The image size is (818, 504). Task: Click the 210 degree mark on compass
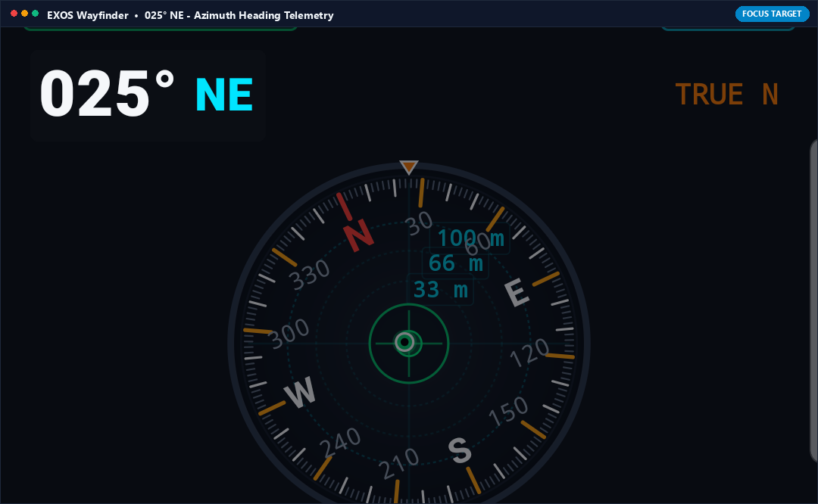(x=400, y=463)
